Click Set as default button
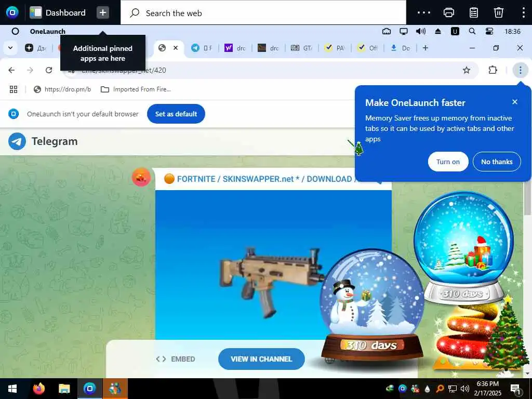 [x=176, y=114]
